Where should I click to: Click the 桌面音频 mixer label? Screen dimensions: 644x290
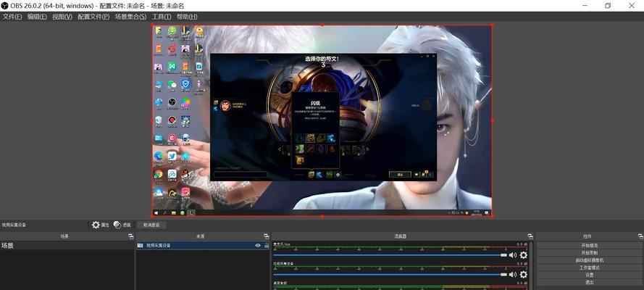pyautogui.click(x=280, y=283)
